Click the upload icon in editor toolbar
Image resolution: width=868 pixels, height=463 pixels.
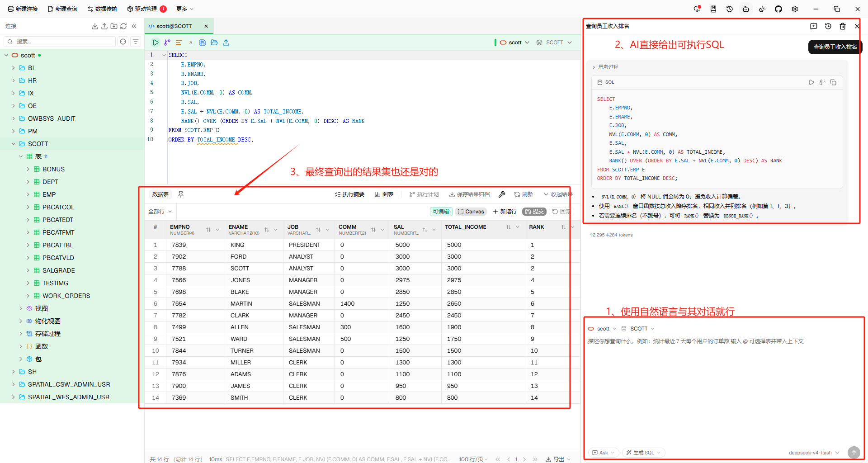tap(226, 43)
